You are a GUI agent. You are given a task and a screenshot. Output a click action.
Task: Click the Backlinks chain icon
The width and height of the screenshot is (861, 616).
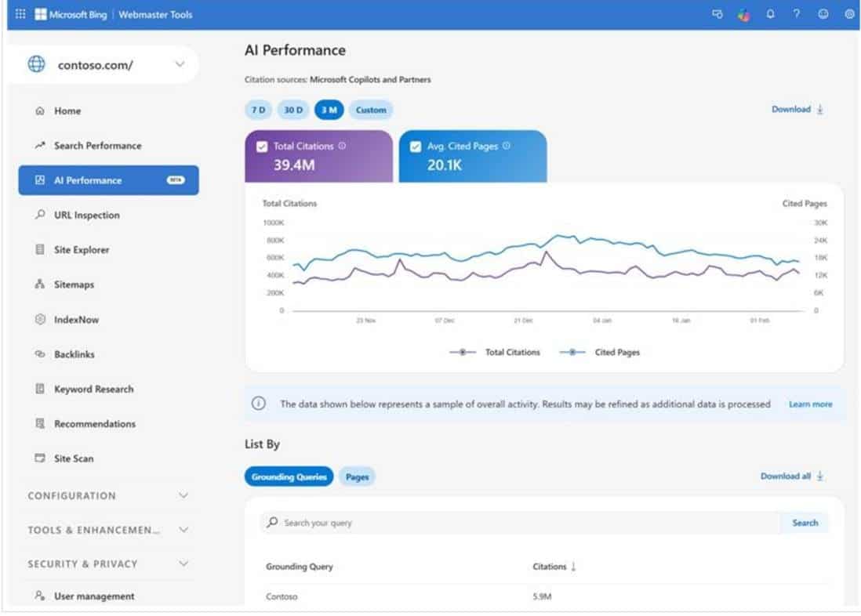coord(39,354)
